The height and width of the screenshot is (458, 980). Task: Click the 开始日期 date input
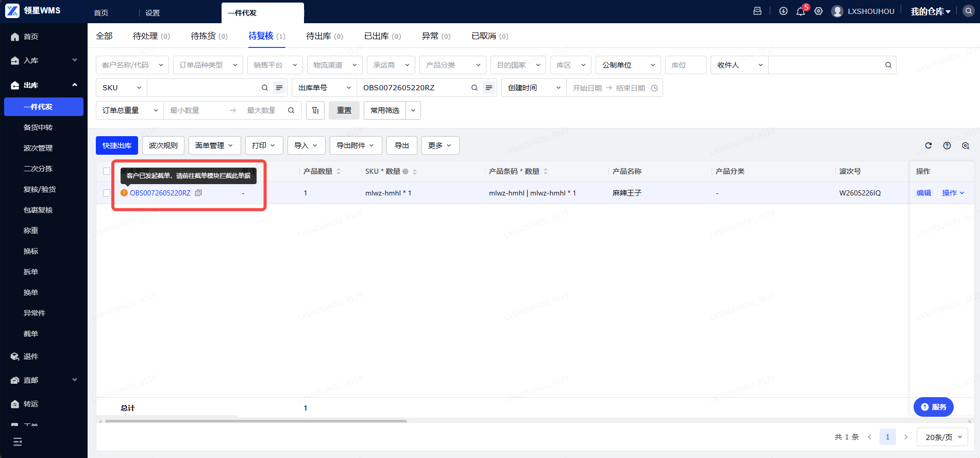587,88
